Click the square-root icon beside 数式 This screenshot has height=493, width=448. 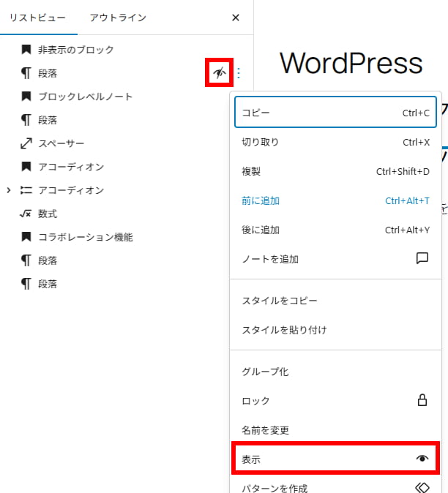pyautogui.click(x=26, y=214)
